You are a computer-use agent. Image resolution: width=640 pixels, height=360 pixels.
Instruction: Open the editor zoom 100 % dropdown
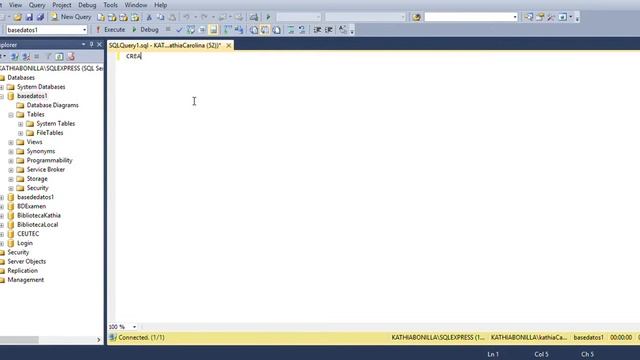tap(134, 327)
